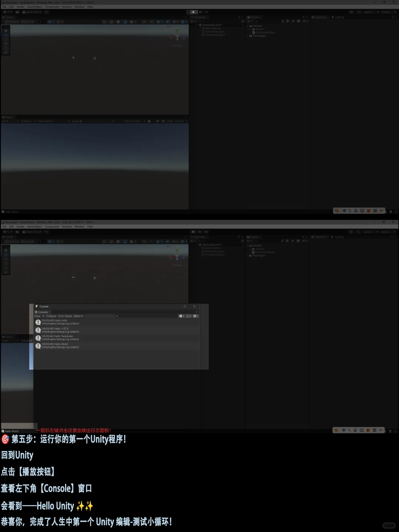This screenshot has height=532, width=399.
Task: Select Rect tool in upper Scene view
Action: click(6, 48)
